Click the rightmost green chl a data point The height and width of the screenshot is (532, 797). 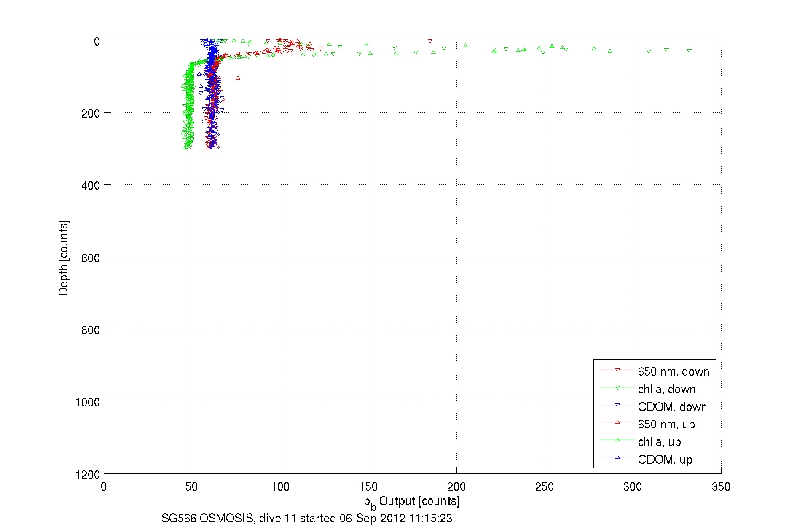click(x=689, y=51)
